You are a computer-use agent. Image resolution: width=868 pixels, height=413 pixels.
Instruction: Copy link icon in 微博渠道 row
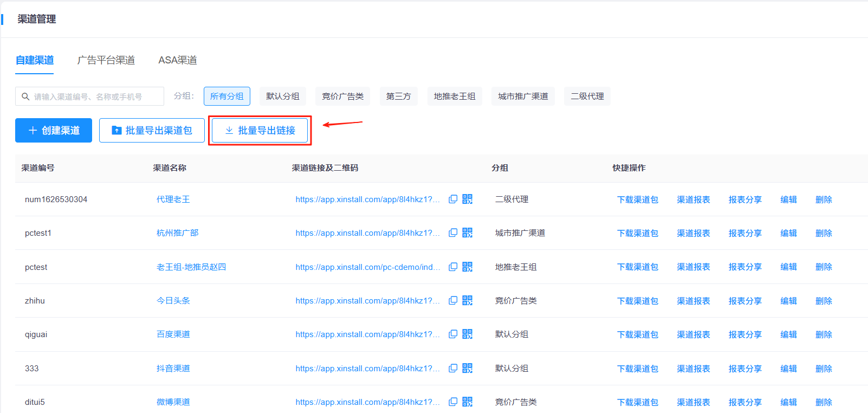[453, 402]
